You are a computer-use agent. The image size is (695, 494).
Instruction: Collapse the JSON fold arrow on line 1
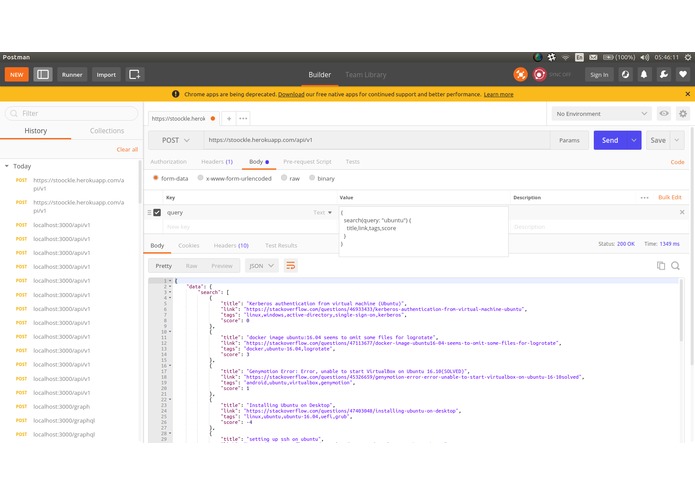pos(170,281)
